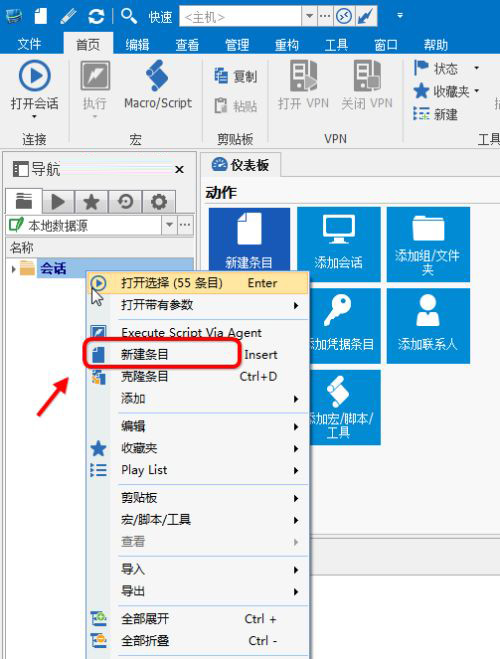
Task: Click the 复制 button in clipboard group
Action: click(x=235, y=76)
